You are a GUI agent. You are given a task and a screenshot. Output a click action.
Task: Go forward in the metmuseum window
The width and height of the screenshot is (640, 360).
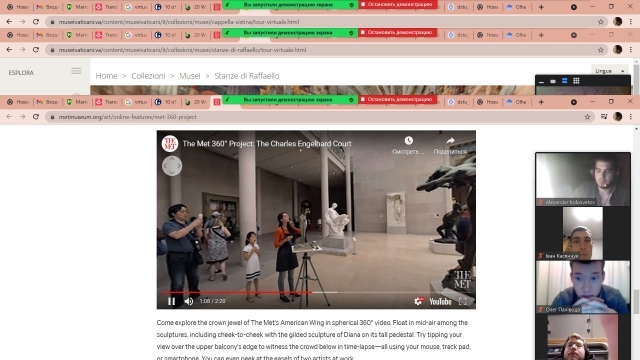click(22, 117)
